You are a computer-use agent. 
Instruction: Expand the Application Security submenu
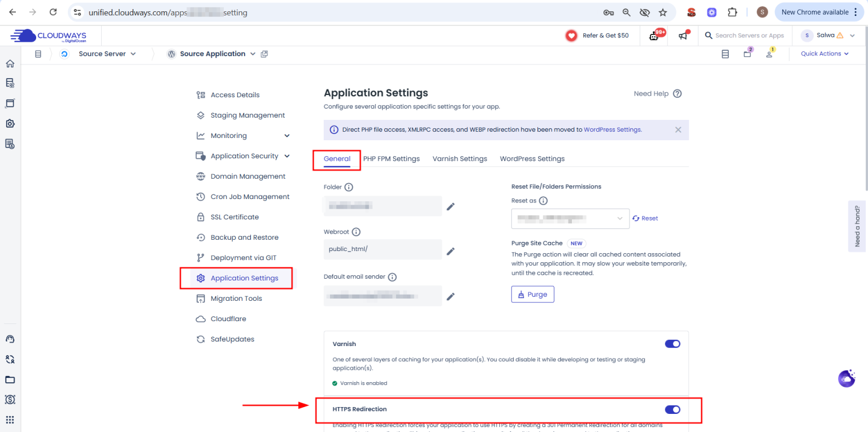pos(287,156)
